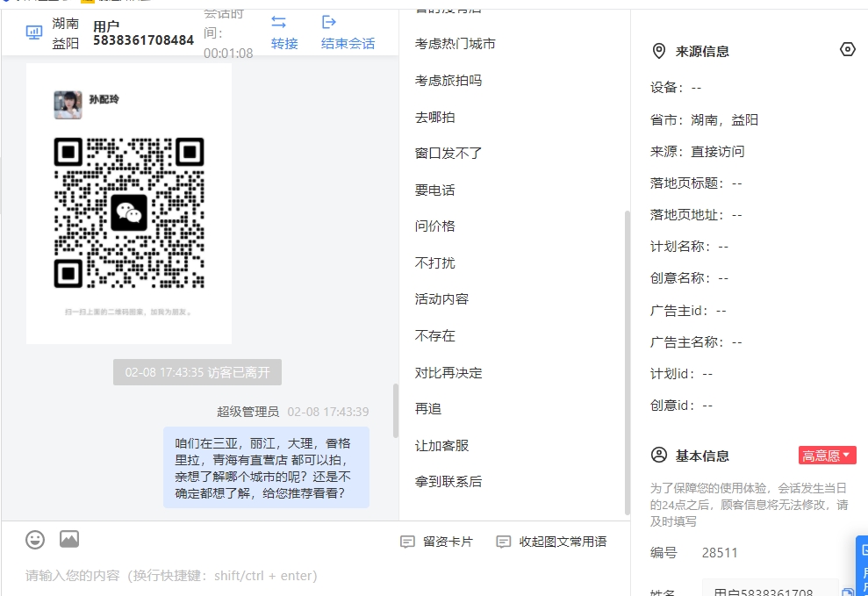Select quick phrase 考虑热门城市
Image resolution: width=868 pixels, height=596 pixels.
click(x=455, y=44)
